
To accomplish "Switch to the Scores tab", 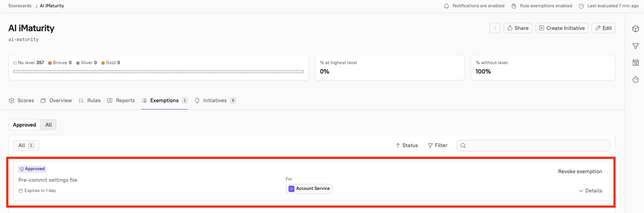I will point(21,101).
